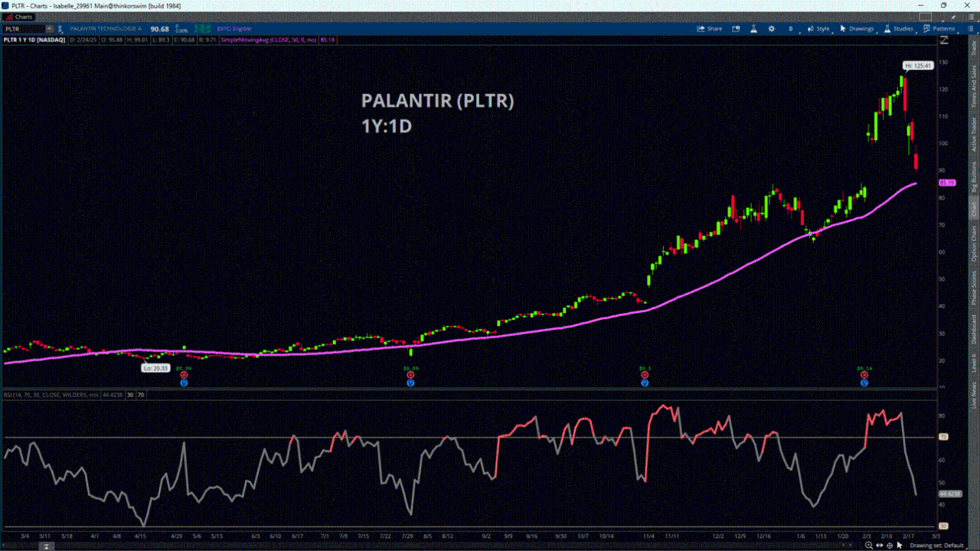The image size is (980, 551).
Task: Toggle the Option Chain sidebar panel
Action: click(x=974, y=243)
